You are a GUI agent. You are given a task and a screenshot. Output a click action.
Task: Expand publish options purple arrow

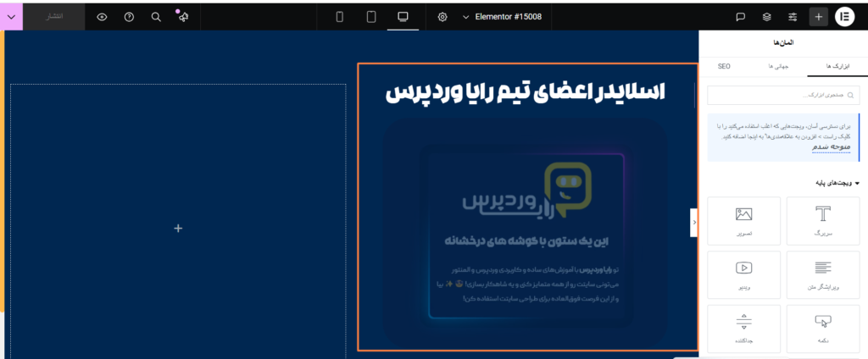coord(12,16)
